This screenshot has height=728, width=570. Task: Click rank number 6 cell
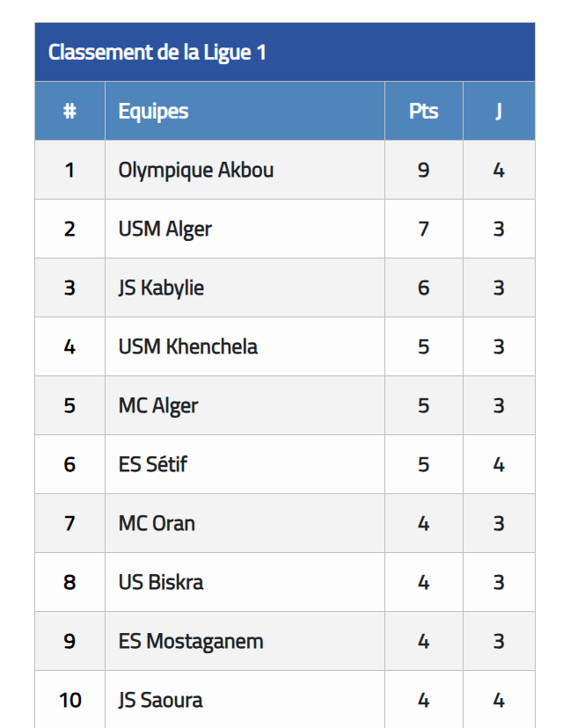pyautogui.click(x=69, y=464)
